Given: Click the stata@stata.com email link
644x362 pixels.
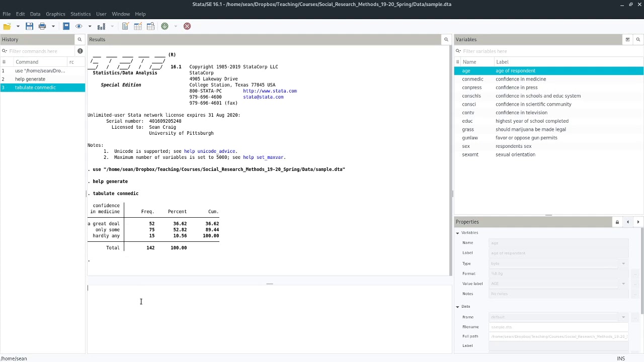Looking at the screenshot, I should (263, 97).
